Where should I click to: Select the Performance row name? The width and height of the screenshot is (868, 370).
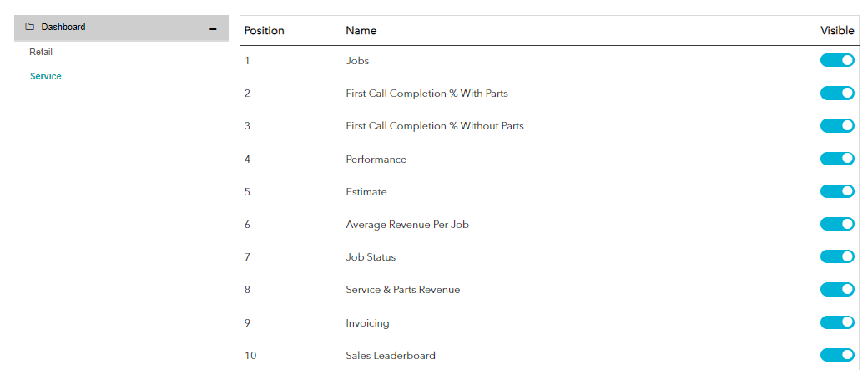click(376, 159)
